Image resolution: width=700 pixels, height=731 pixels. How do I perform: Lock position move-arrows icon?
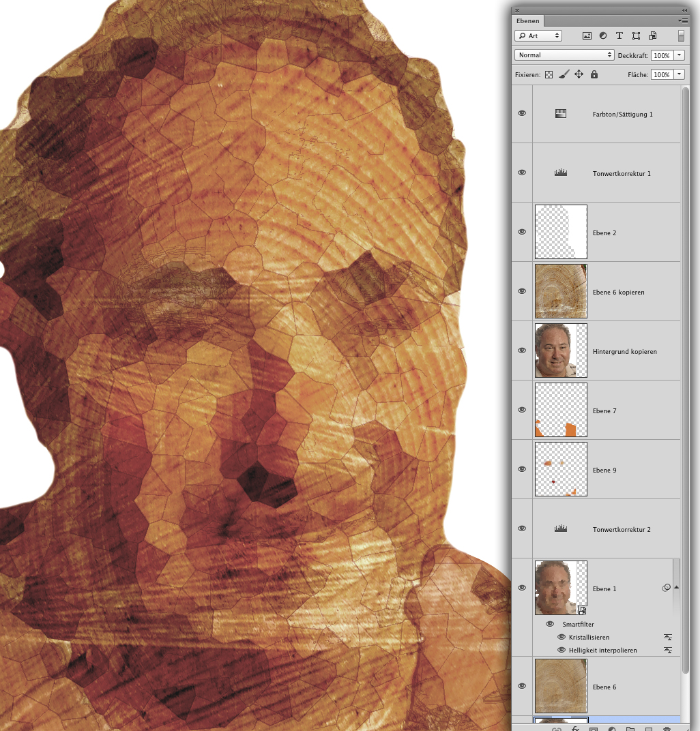579,74
